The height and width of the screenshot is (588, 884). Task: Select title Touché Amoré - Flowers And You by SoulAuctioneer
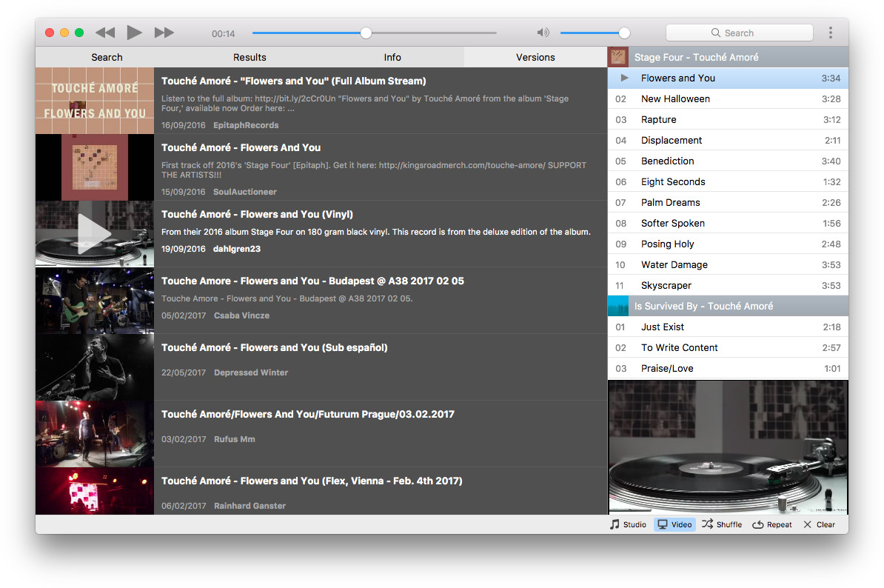pos(241,147)
